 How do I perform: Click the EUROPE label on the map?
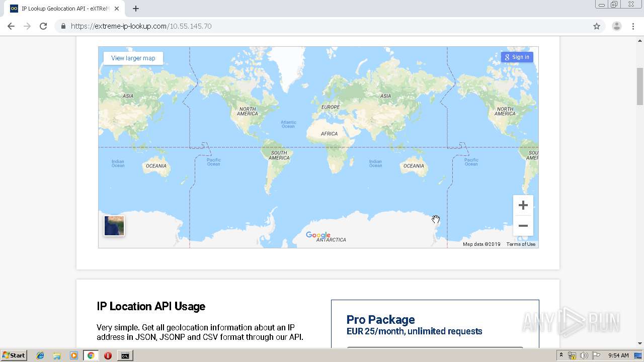tap(331, 107)
